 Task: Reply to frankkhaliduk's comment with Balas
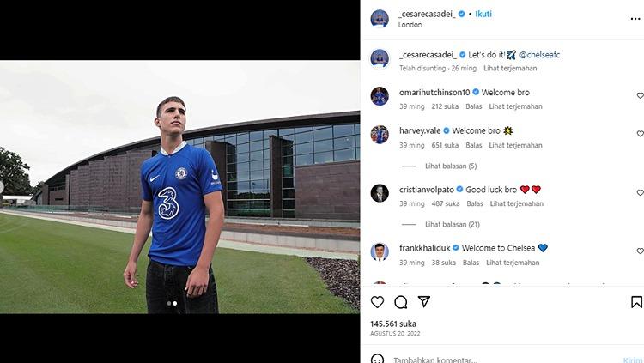tap(473, 263)
